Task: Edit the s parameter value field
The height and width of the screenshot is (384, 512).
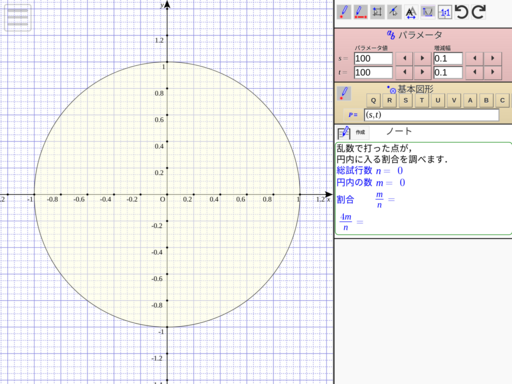Action: (373, 58)
